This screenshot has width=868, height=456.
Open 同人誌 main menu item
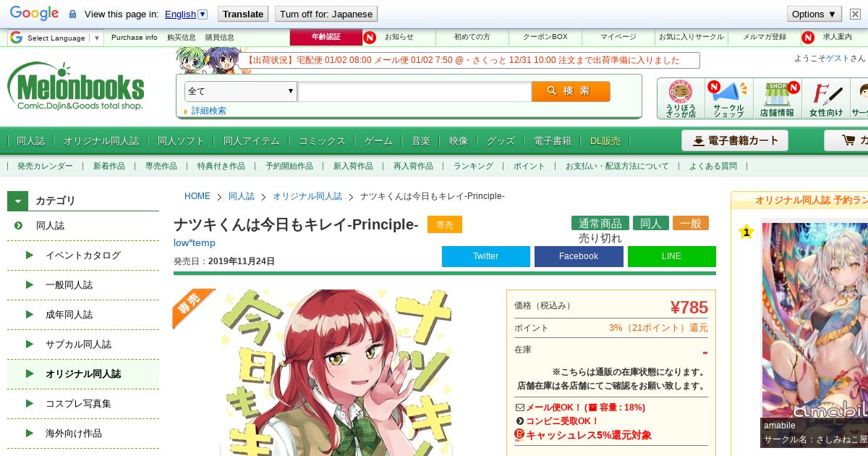[x=30, y=141]
